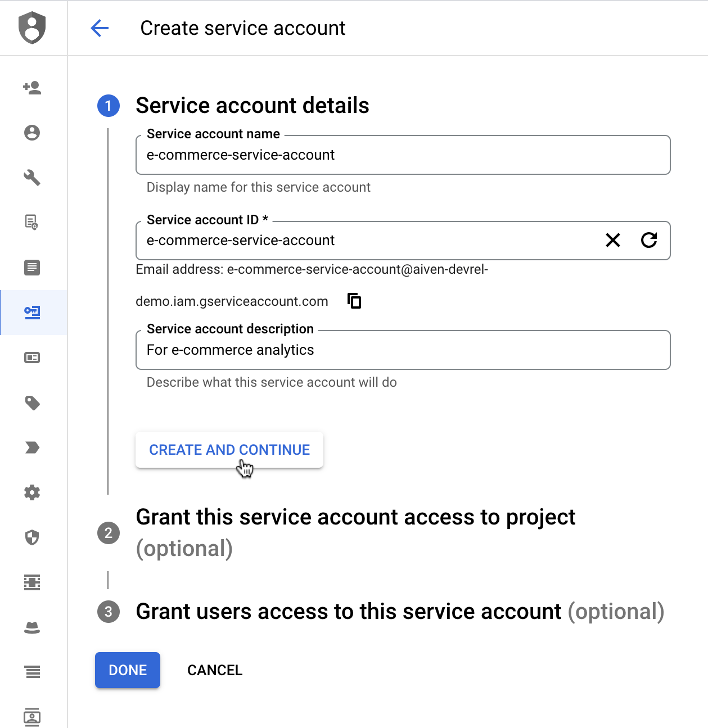This screenshot has height=728, width=708.
Task: Expand step 3 Grant users access section
Action: [x=349, y=611]
